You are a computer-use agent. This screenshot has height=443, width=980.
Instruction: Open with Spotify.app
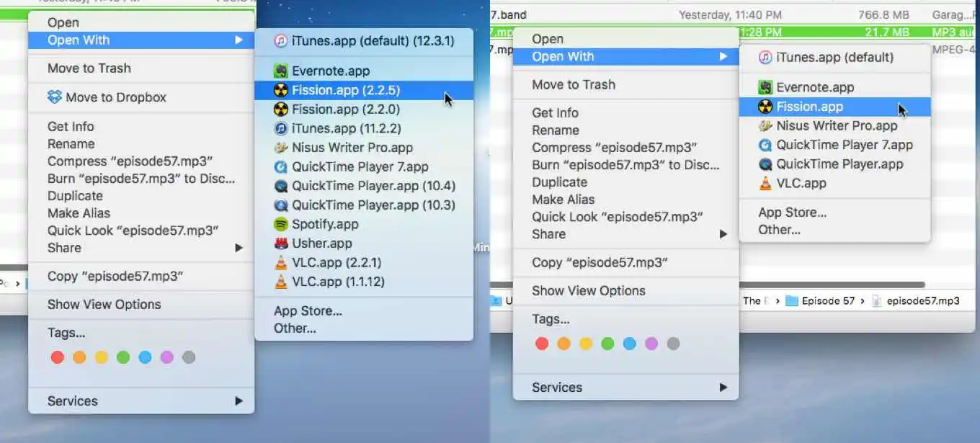click(364, 224)
